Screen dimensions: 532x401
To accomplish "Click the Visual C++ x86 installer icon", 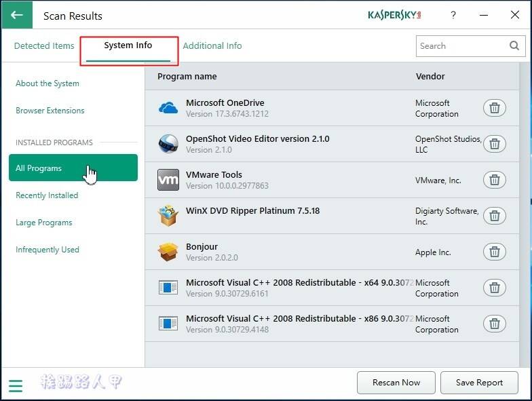I will tap(168, 323).
